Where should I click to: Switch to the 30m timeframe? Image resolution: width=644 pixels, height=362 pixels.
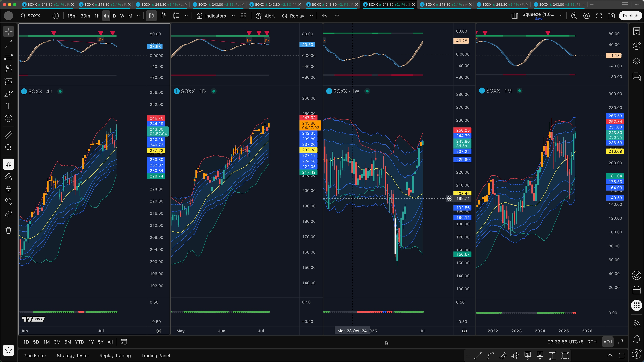tap(85, 16)
